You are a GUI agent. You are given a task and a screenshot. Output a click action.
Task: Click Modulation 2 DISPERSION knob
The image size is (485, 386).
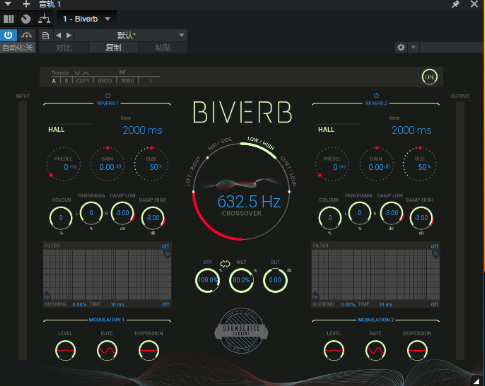(x=417, y=350)
